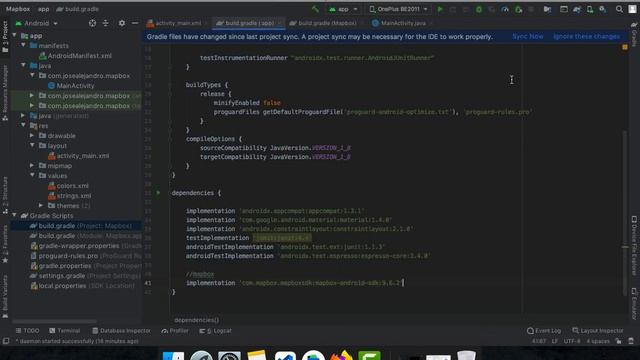Open the OnePlus BE2011 device dropdown
The image size is (640, 360).
point(398,9)
